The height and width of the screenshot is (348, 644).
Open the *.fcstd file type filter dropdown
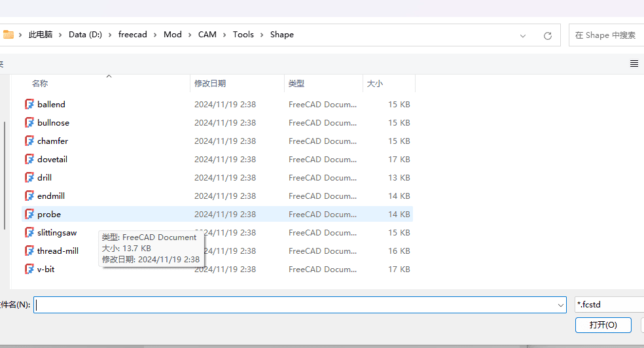609,305
